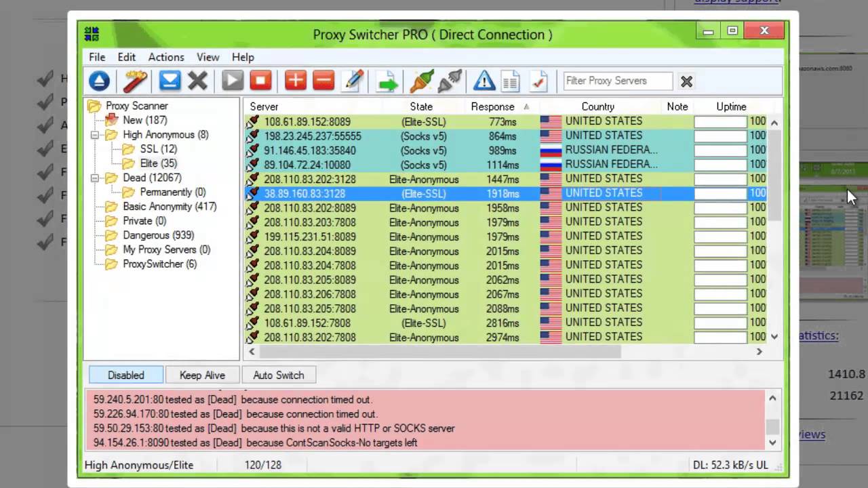Click the blue envelope download icon

tap(170, 81)
